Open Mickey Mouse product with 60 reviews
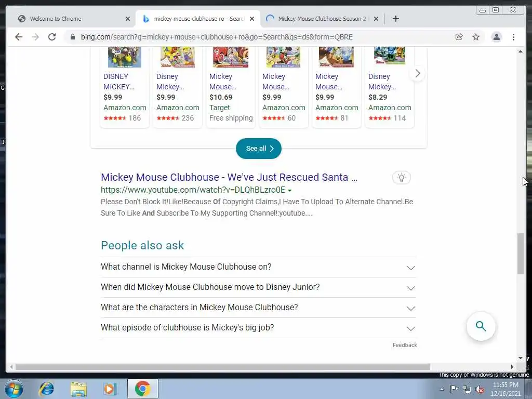 283,87
